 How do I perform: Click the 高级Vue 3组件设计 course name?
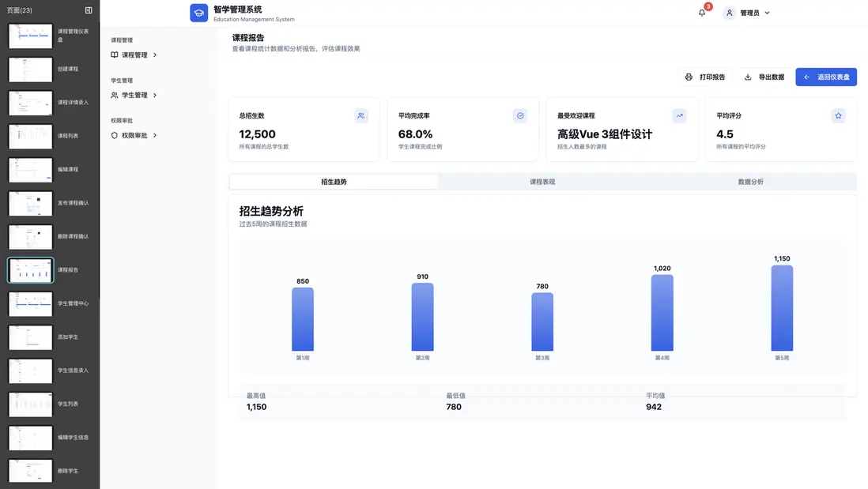point(605,134)
